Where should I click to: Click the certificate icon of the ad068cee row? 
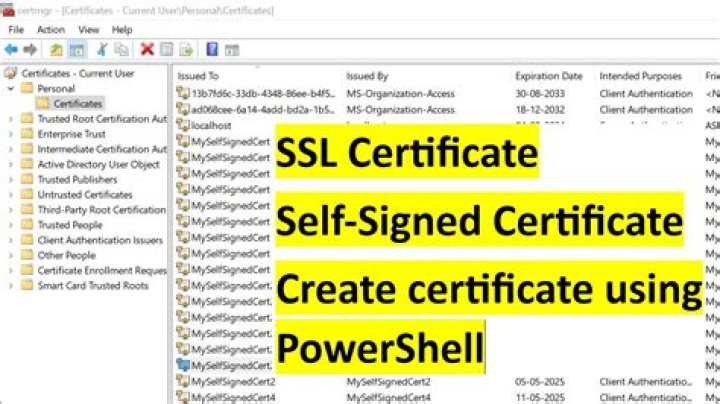coord(183,109)
